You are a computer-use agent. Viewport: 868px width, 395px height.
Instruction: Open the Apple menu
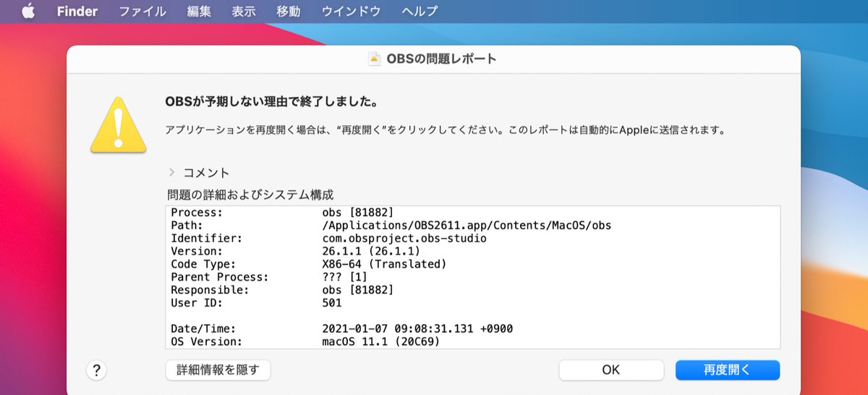27,12
